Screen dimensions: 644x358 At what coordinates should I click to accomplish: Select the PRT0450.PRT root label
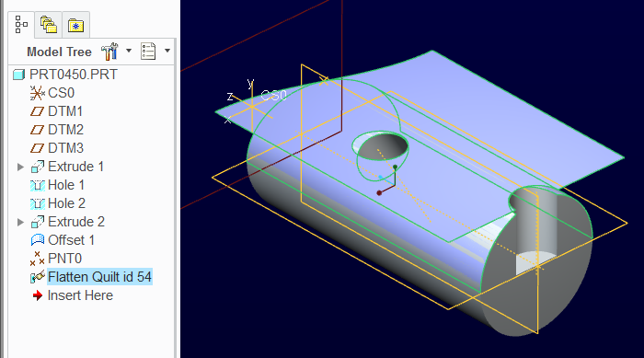(x=74, y=75)
